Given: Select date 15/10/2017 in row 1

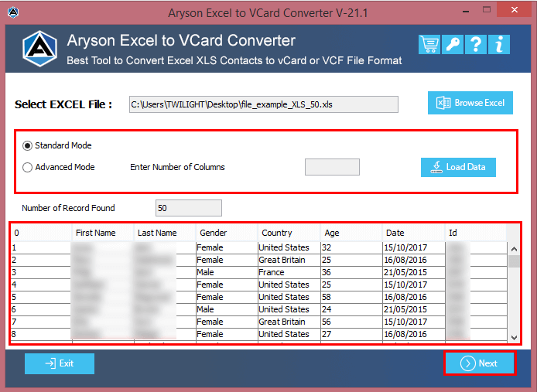Looking at the screenshot, I should [414, 247].
